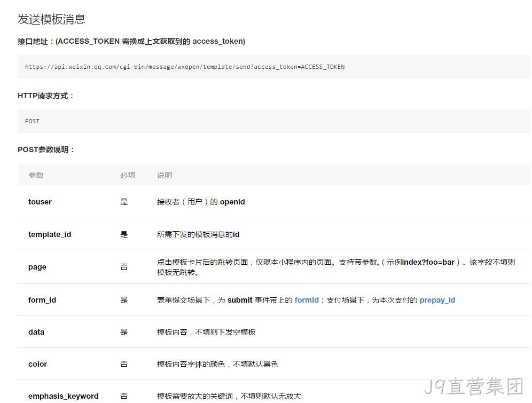The width and height of the screenshot is (532, 403).
Task: Click the 接口地址 label line
Action: pyautogui.click(x=131, y=41)
